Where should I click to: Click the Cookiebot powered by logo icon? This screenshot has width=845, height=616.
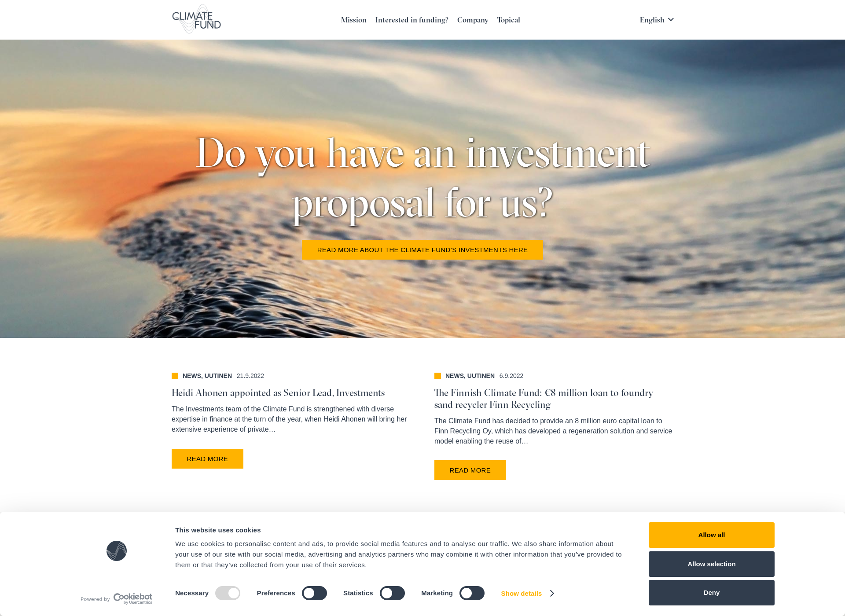point(132,598)
